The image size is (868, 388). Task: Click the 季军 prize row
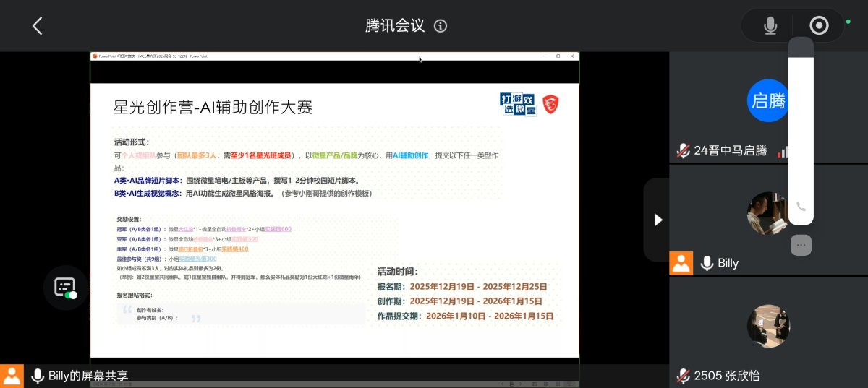(182, 249)
